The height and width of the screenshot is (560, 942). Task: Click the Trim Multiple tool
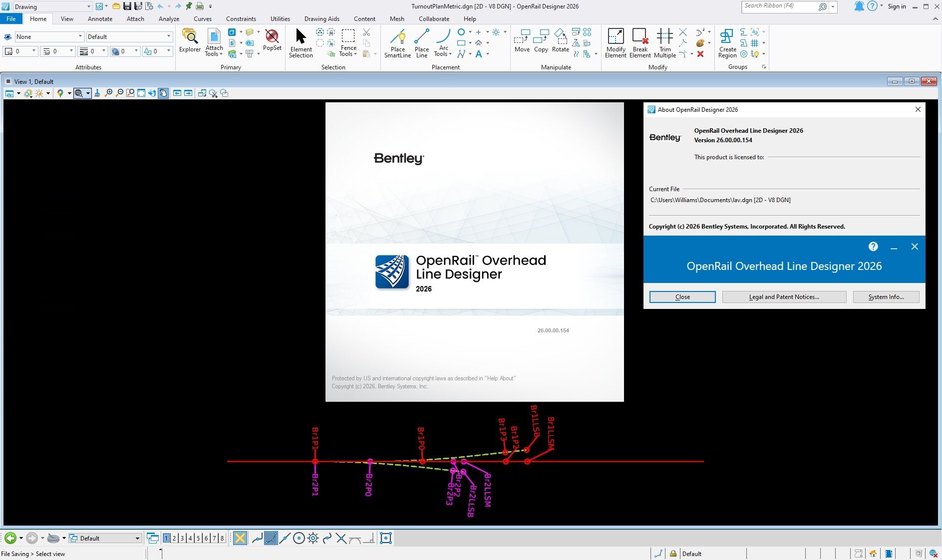point(665,43)
